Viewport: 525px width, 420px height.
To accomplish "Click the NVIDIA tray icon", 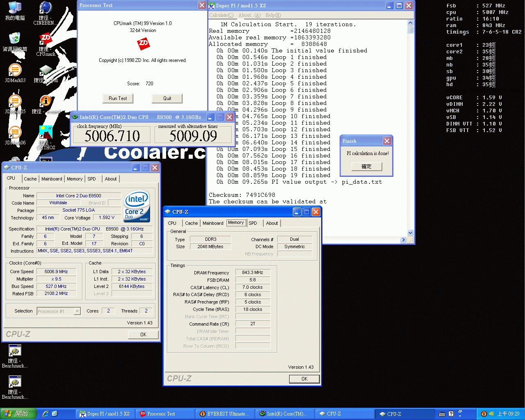I will pyautogui.click(x=491, y=414).
